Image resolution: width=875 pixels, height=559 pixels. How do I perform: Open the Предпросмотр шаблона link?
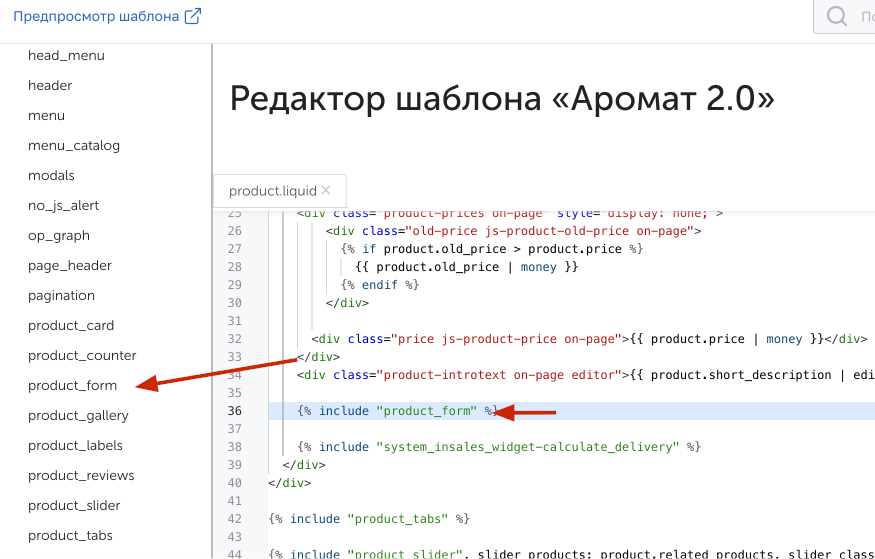[96, 16]
